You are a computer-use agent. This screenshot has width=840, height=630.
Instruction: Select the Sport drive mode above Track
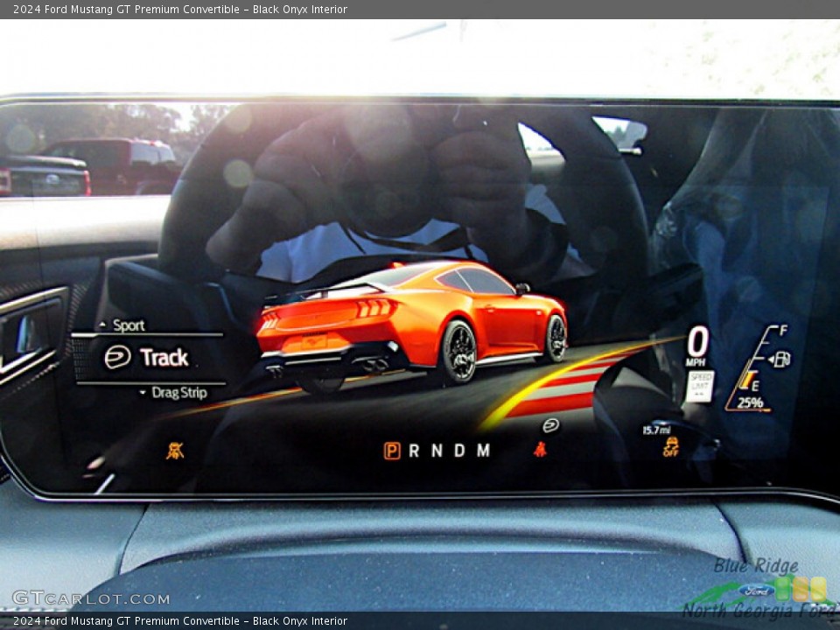tap(129, 325)
